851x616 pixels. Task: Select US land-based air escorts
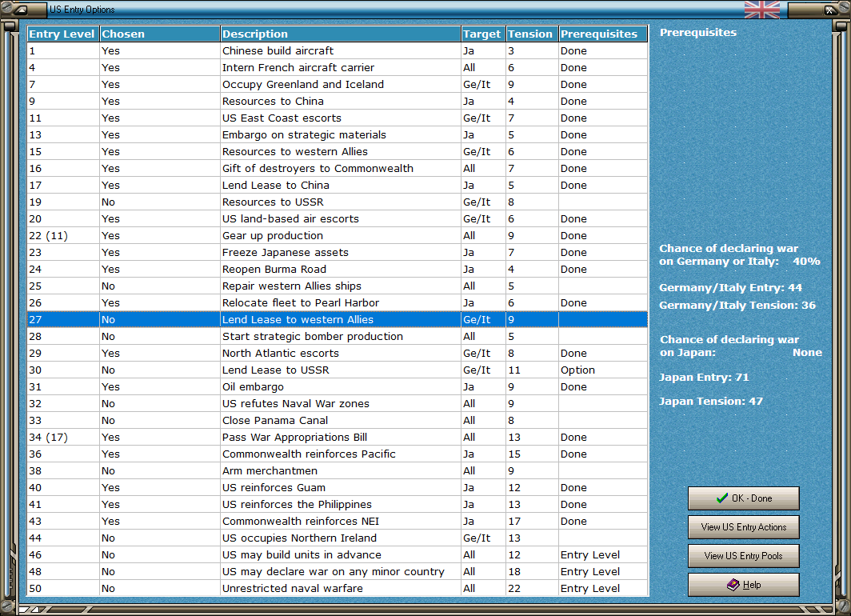coord(337,219)
